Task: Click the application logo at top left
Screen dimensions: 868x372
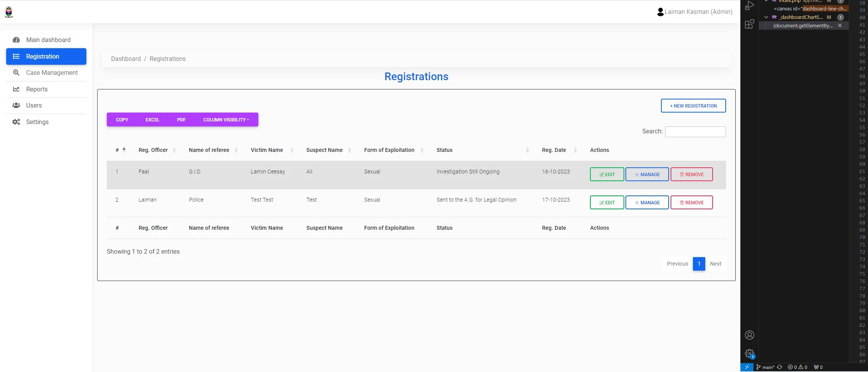Action: [x=9, y=12]
